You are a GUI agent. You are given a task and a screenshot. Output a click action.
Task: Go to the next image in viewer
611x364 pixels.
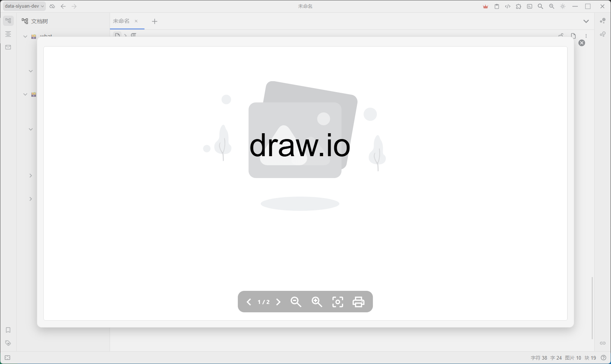click(279, 302)
